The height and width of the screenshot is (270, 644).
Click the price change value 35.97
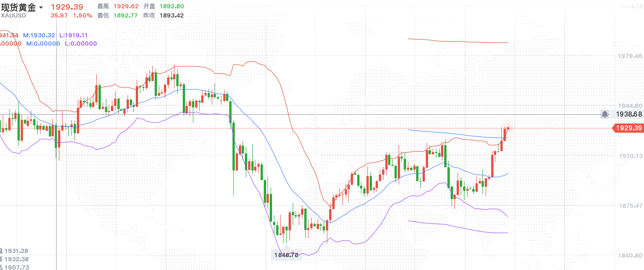[x=58, y=15]
